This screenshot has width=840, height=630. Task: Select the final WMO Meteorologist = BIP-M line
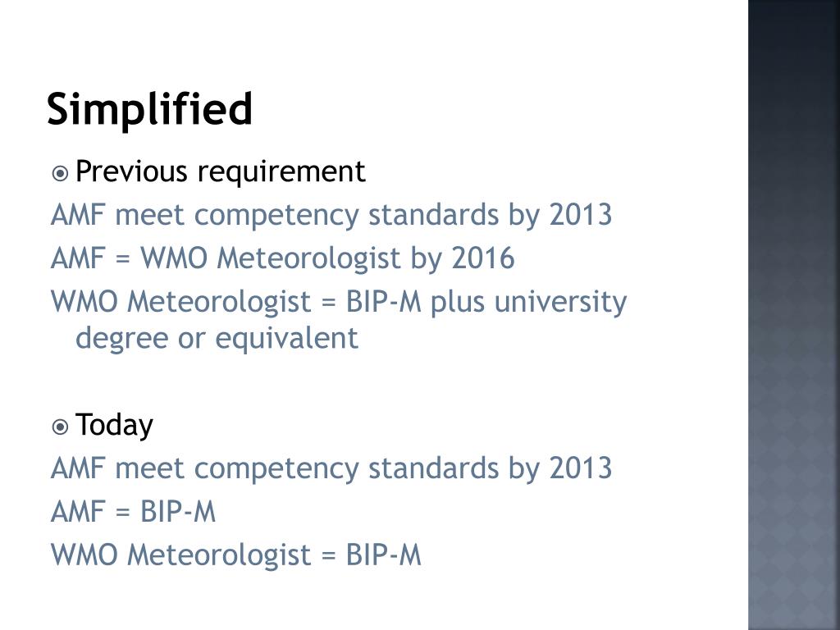tap(236, 555)
